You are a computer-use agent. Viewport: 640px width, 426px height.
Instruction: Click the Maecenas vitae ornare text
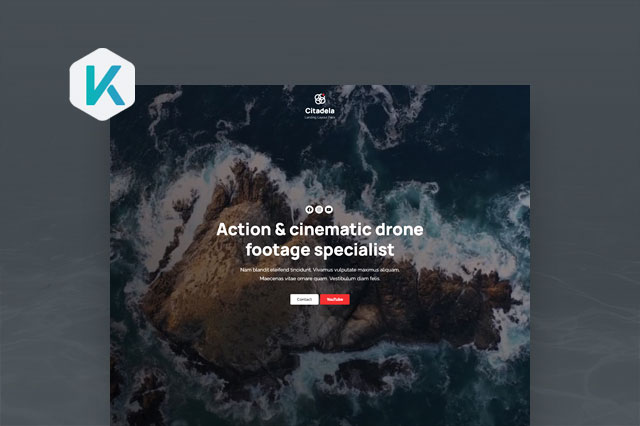coord(291,278)
